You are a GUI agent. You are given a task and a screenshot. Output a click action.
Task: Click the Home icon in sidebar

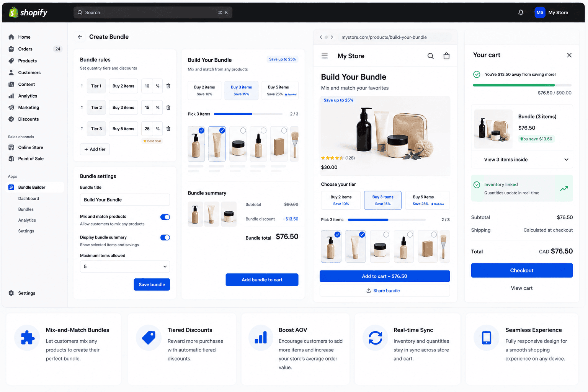(11, 37)
